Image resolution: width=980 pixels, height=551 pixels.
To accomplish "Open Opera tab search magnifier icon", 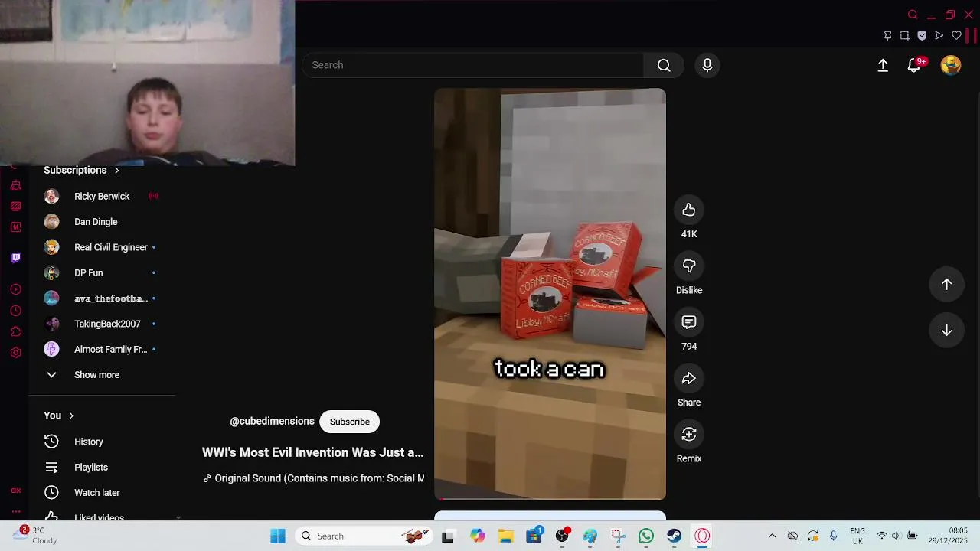I will 913,15.
